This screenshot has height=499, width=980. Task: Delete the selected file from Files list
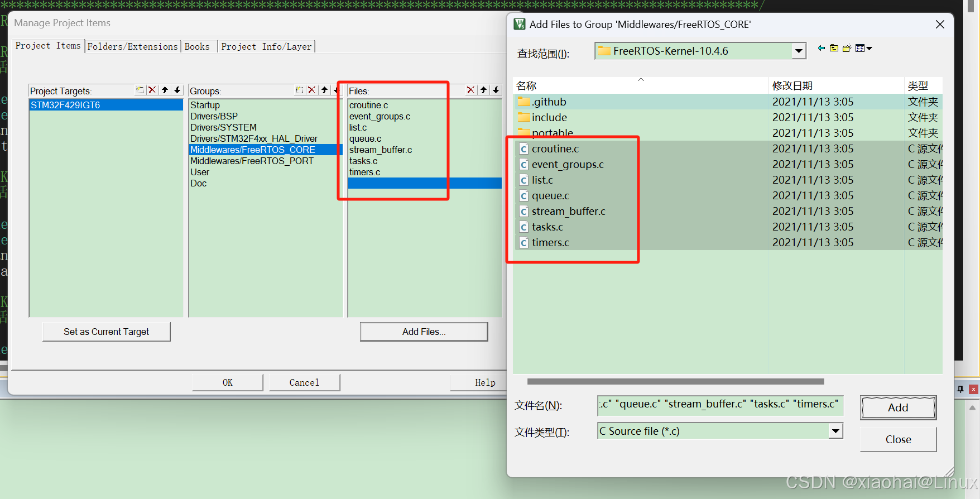click(x=471, y=90)
